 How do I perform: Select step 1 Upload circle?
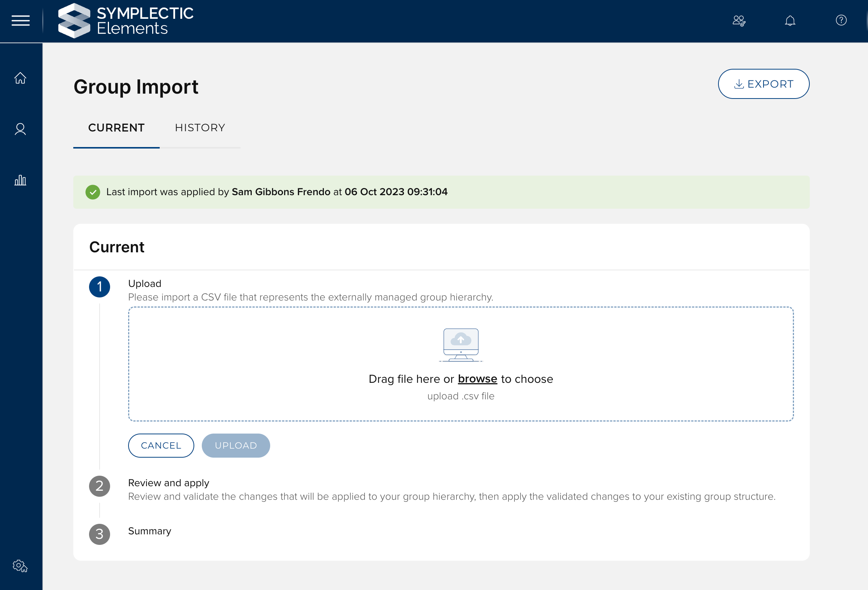point(100,287)
